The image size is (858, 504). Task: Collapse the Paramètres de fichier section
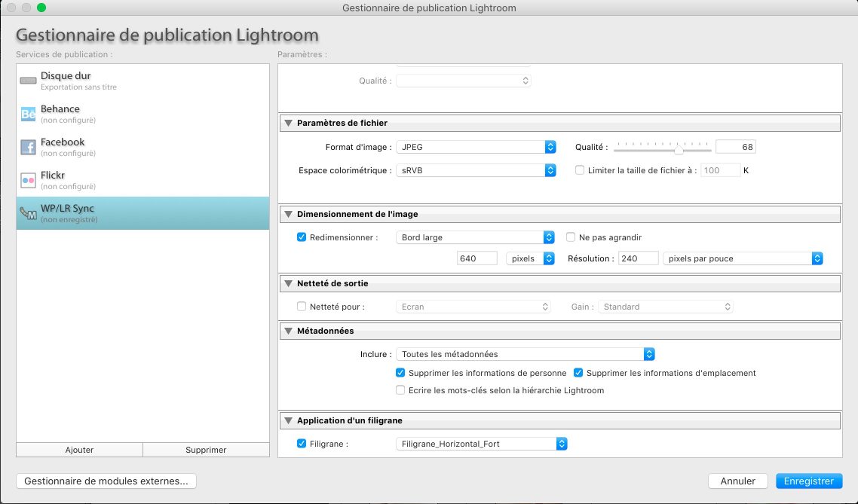click(x=288, y=123)
